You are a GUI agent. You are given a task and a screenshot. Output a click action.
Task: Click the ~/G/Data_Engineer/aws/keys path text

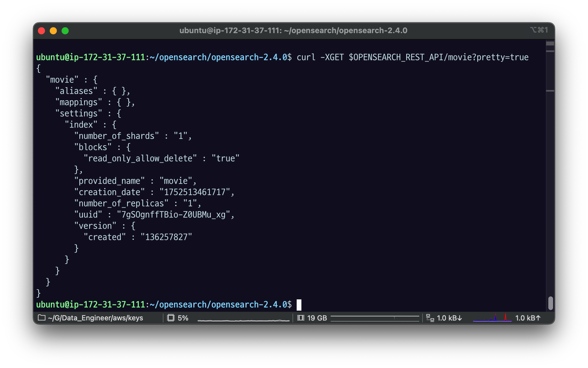(x=95, y=318)
